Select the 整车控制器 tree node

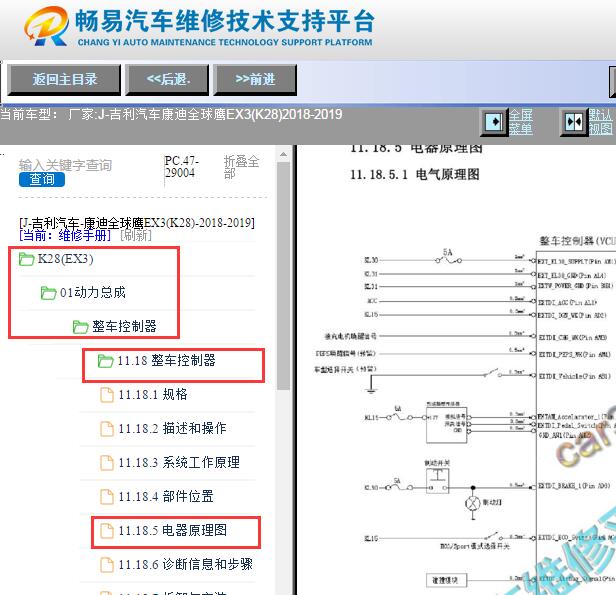click(x=124, y=326)
